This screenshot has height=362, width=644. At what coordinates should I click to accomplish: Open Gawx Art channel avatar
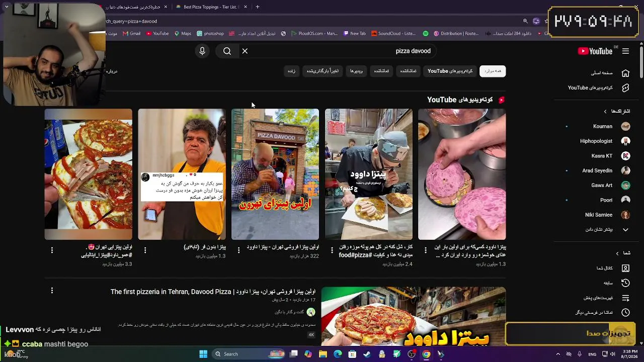click(x=625, y=185)
